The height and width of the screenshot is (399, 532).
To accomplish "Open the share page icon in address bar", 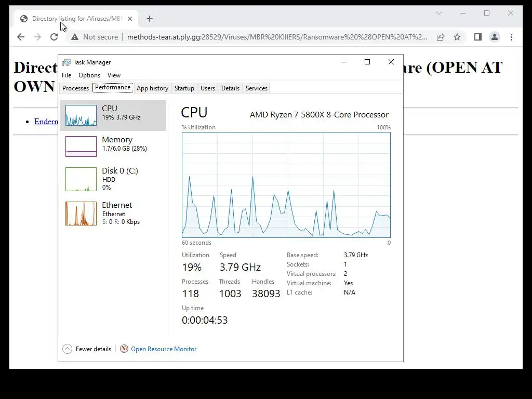I will 441,37.
